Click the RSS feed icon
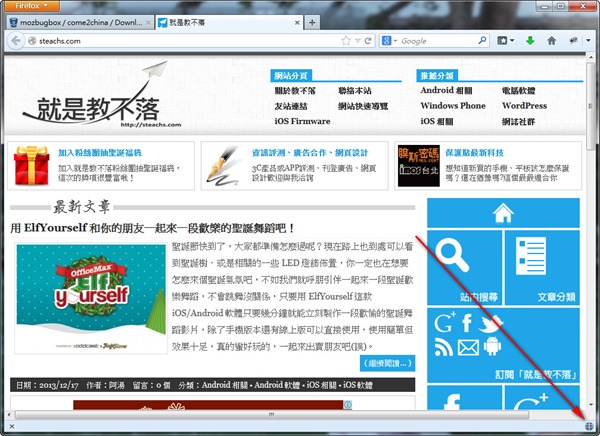This screenshot has width=600, height=436. [x=443, y=347]
